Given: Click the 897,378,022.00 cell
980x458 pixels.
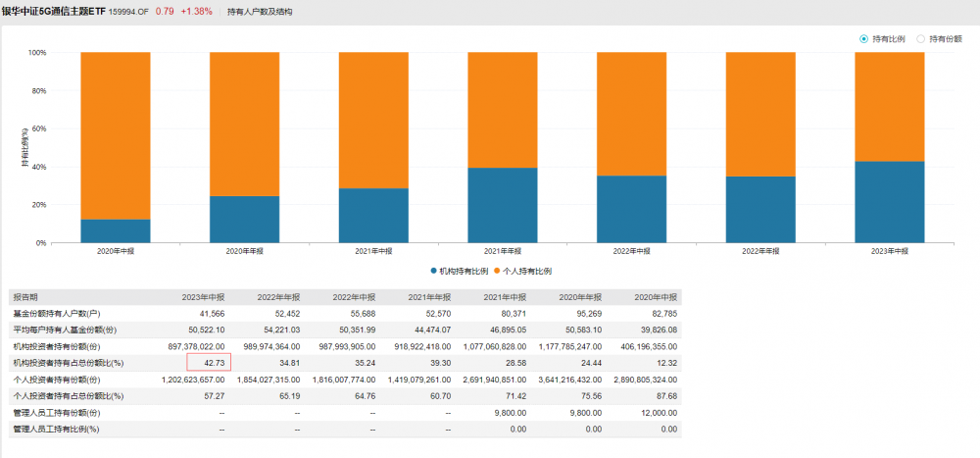Looking at the screenshot, I should pos(195,346).
